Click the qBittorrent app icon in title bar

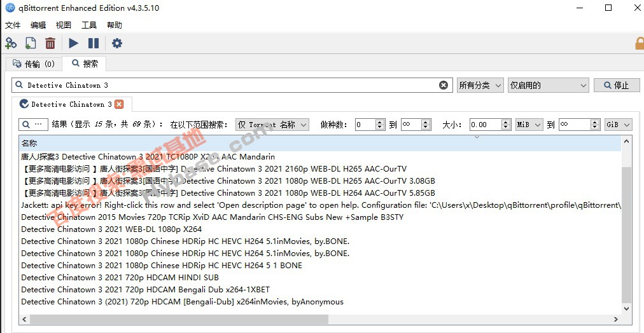10,8
